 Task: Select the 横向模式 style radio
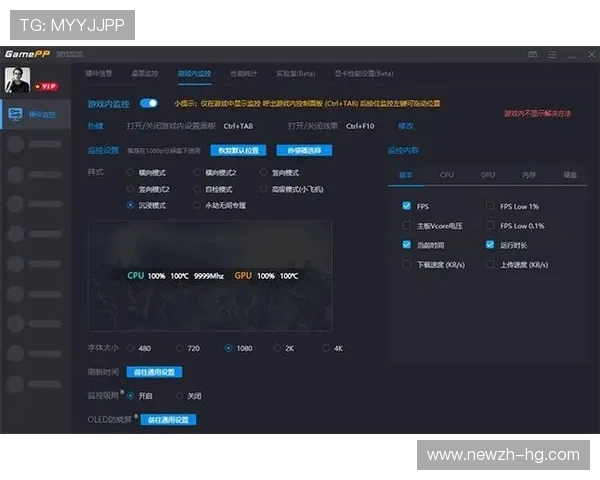click(x=130, y=173)
